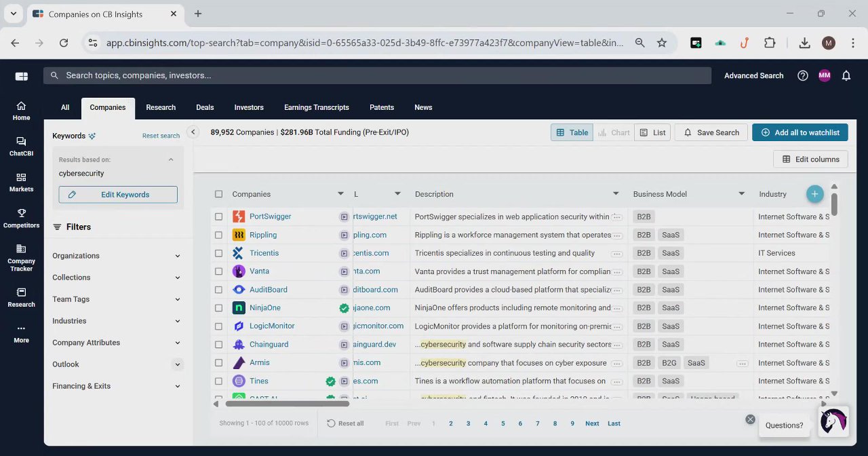The image size is (868, 456).
Task: Add a column with the plus icon
Action: tap(814, 194)
